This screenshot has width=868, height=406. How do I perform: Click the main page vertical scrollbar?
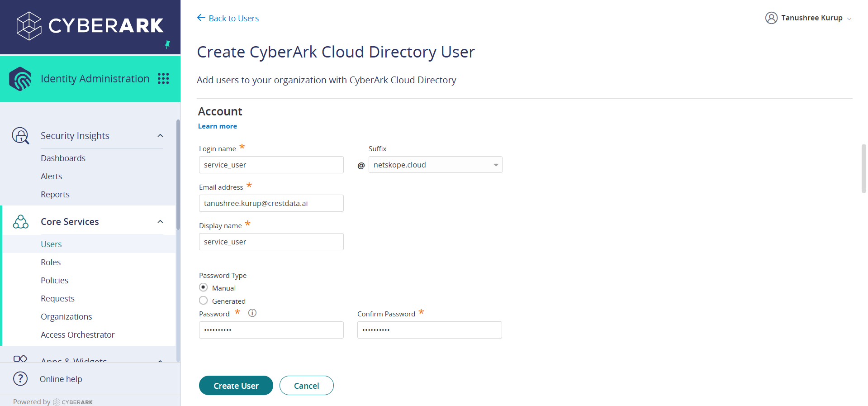coord(864,168)
